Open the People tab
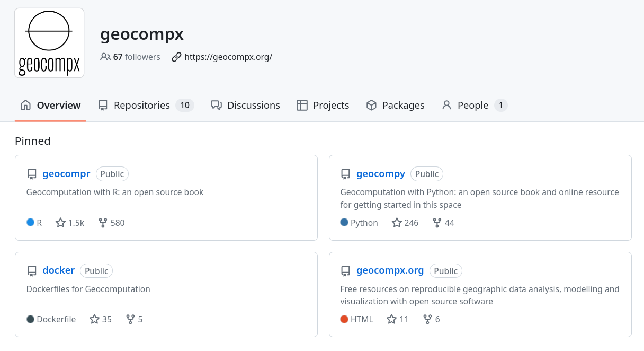 tap(472, 105)
